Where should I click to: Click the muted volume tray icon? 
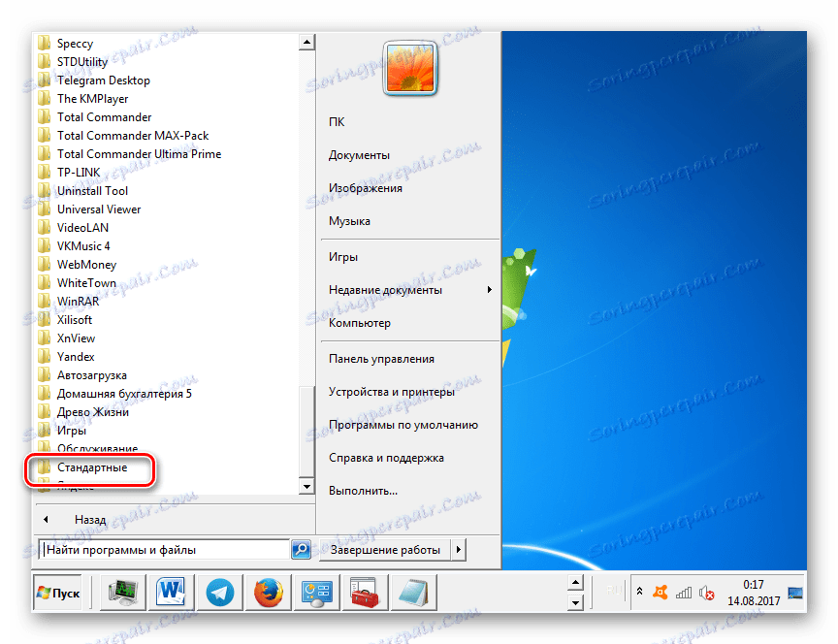coord(706,594)
